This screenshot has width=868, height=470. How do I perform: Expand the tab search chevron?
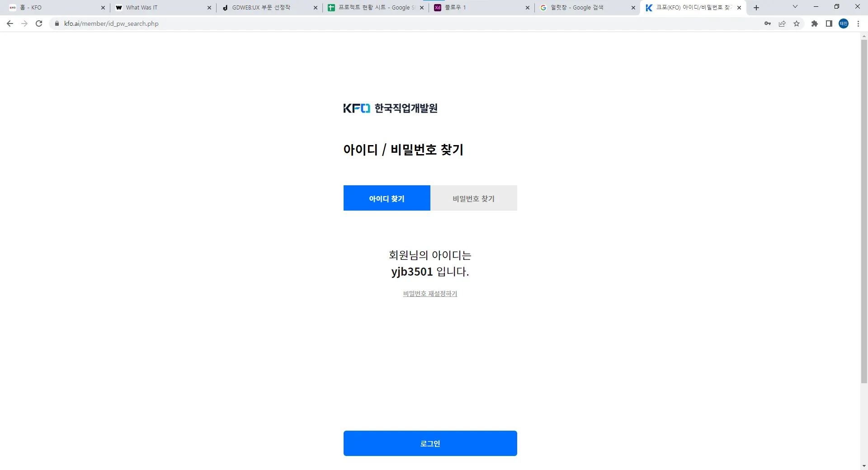795,7
